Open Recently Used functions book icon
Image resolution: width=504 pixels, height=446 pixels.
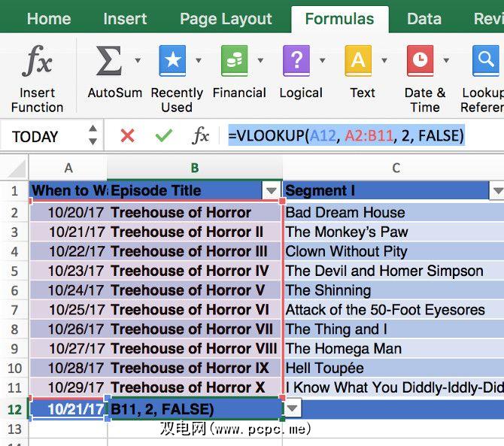[172, 60]
